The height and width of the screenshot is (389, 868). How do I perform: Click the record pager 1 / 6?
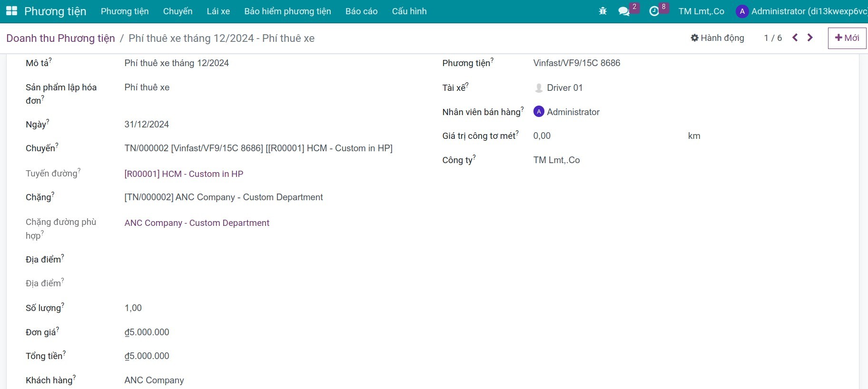click(x=773, y=38)
